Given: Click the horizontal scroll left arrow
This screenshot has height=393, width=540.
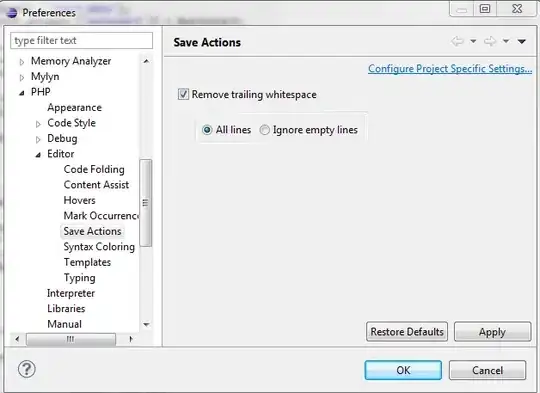Looking at the screenshot, I should coord(17,339).
